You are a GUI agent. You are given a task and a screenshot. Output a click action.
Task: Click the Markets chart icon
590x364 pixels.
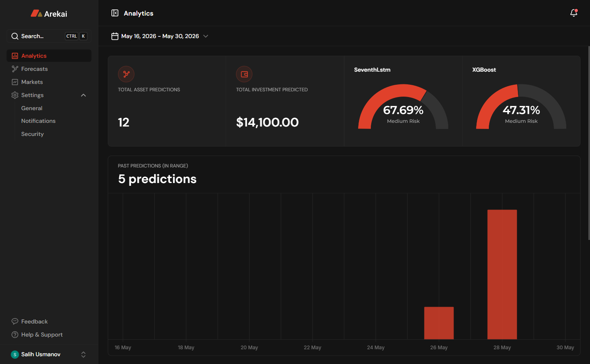click(x=15, y=82)
